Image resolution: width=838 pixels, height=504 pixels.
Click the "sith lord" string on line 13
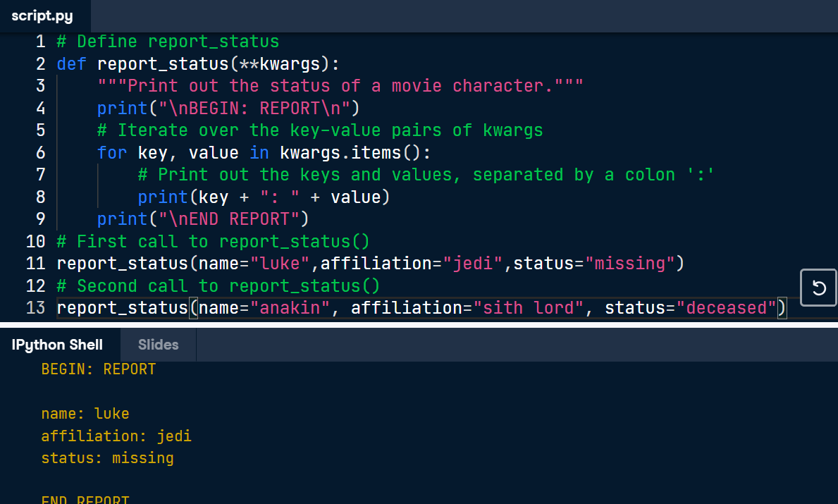[x=529, y=308]
